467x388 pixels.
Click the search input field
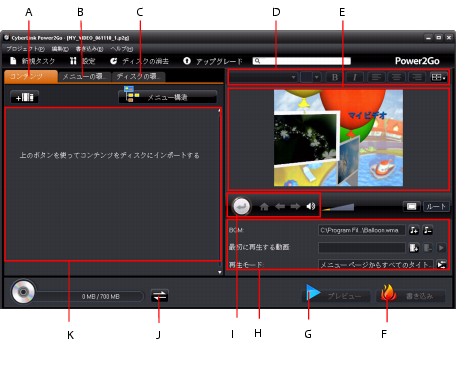(302, 61)
